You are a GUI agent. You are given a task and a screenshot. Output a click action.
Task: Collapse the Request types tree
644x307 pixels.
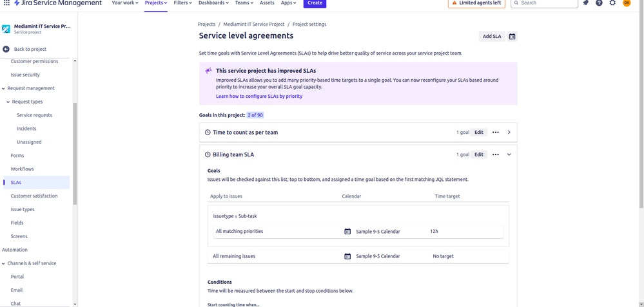8,102
